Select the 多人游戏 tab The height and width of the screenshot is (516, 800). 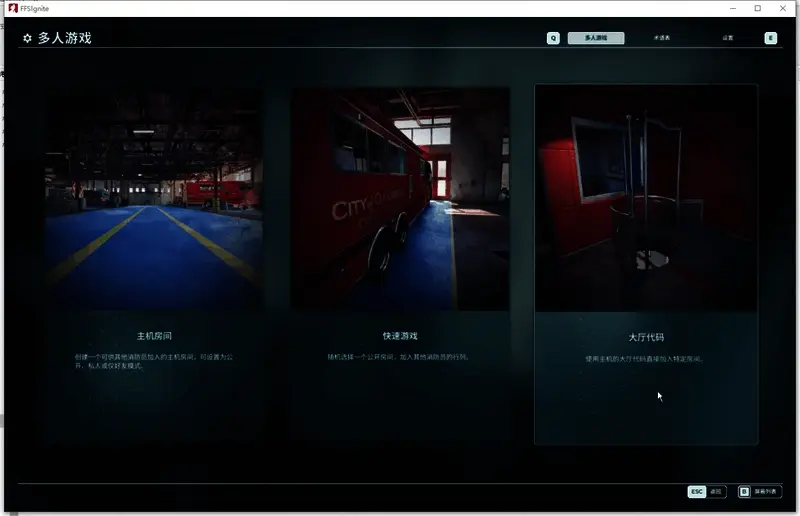pyautogui.click(x=596, y=38)
